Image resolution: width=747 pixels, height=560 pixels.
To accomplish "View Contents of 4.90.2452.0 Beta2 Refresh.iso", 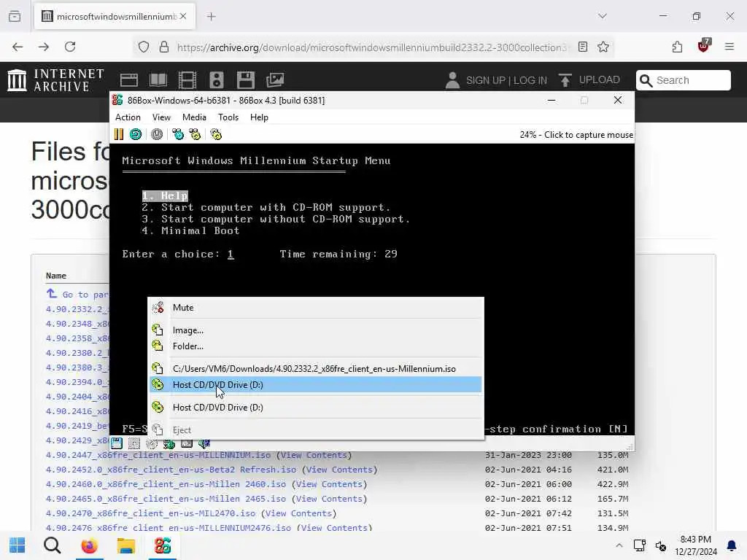I will click(339, 470).
